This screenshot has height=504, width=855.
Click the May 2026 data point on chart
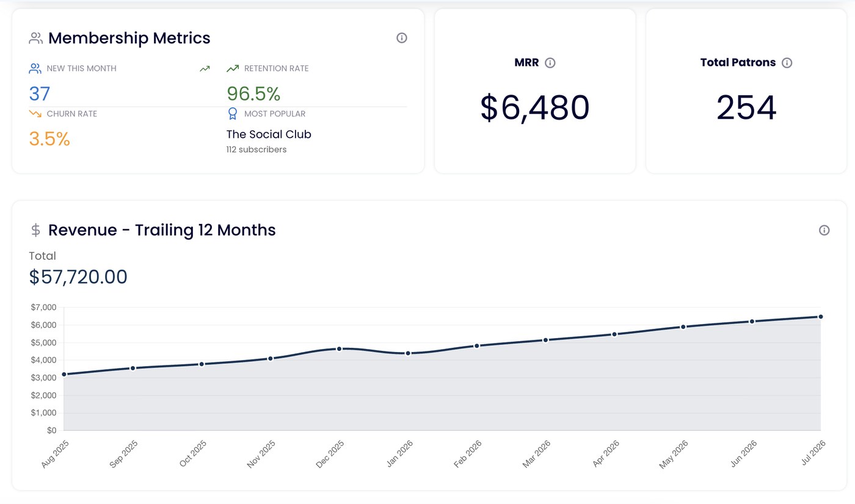(x=683, y=326)
